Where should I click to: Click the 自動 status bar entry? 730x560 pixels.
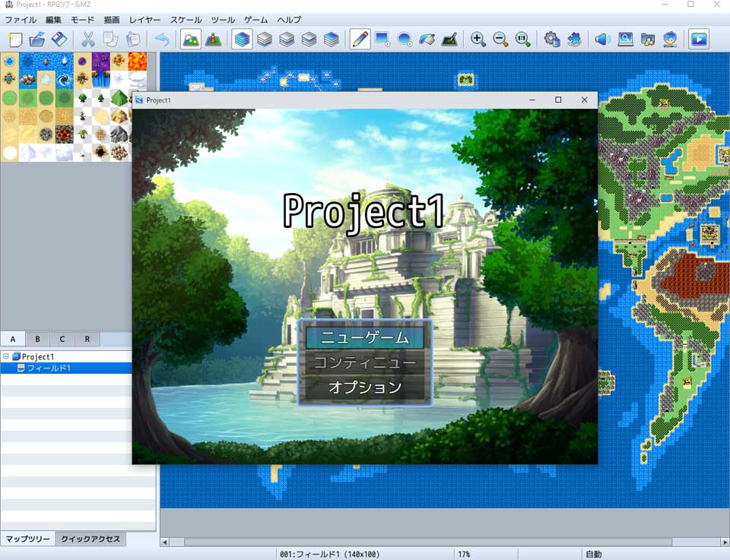(594, 555)
